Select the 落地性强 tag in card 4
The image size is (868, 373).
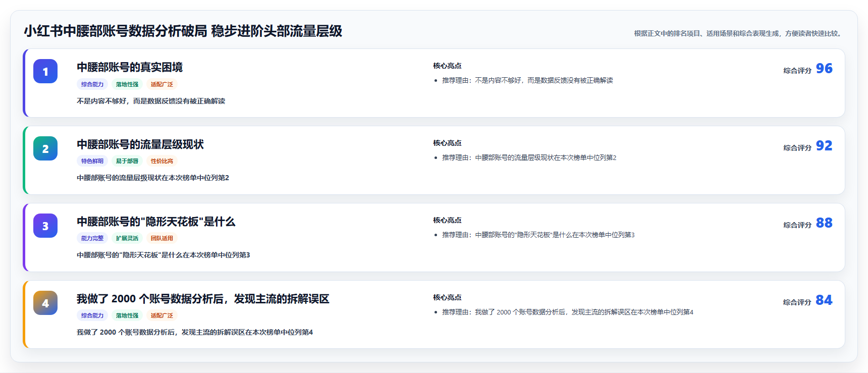point(127,315)
